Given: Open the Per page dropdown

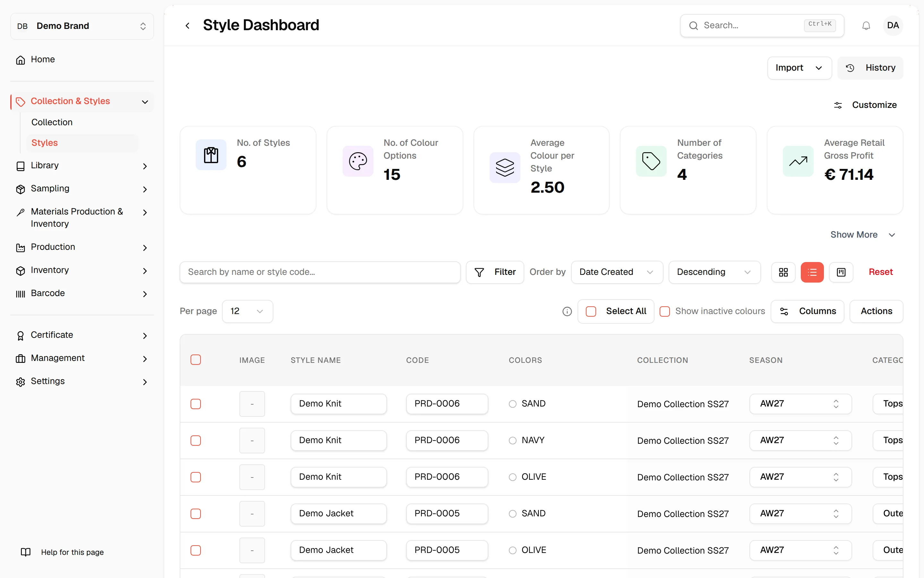Looking at the screenshot, I should click(247, 311).
